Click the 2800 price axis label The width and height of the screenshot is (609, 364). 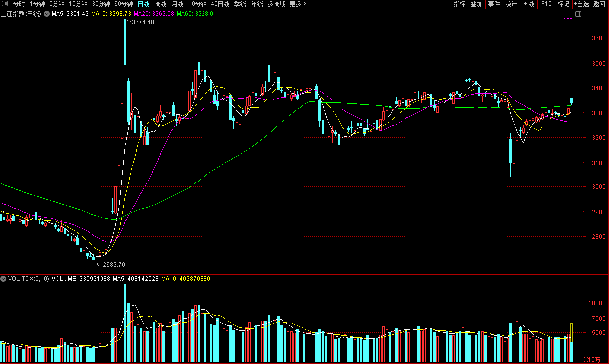(x=598, y=237)
